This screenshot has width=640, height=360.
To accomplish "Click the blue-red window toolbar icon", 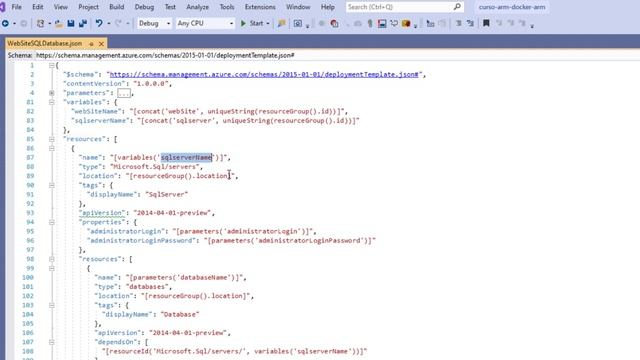I will [382, 24].
